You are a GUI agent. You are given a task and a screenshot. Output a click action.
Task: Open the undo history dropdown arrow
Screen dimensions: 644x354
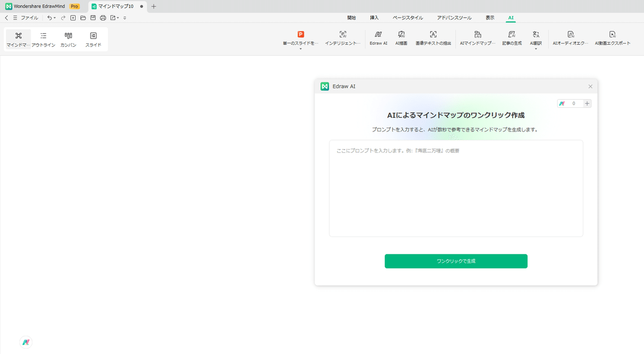[54, 18]
